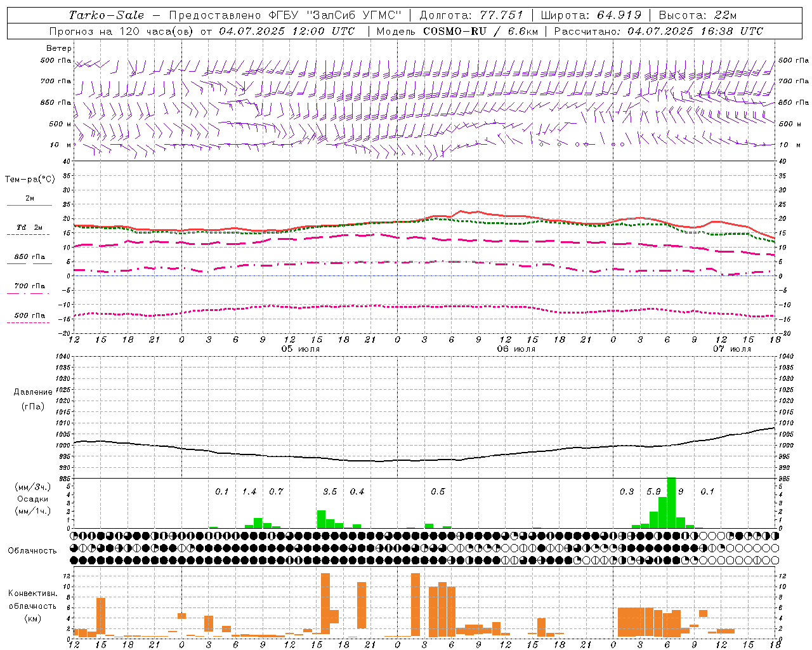Click the "0.7" precipitation amount value
Image resolution: width=812 pixels, height=650 pixels.
pyautogui.click(x=276, y=491)
